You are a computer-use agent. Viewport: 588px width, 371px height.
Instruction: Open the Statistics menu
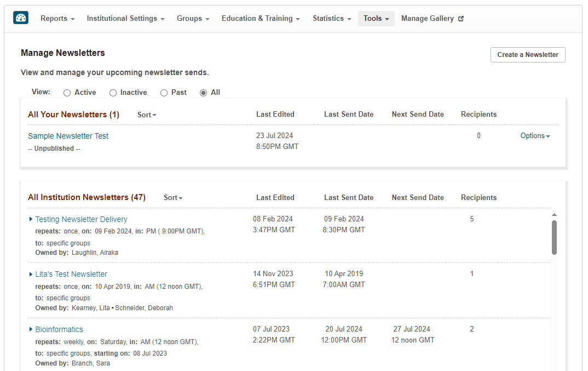coord(332,19)
